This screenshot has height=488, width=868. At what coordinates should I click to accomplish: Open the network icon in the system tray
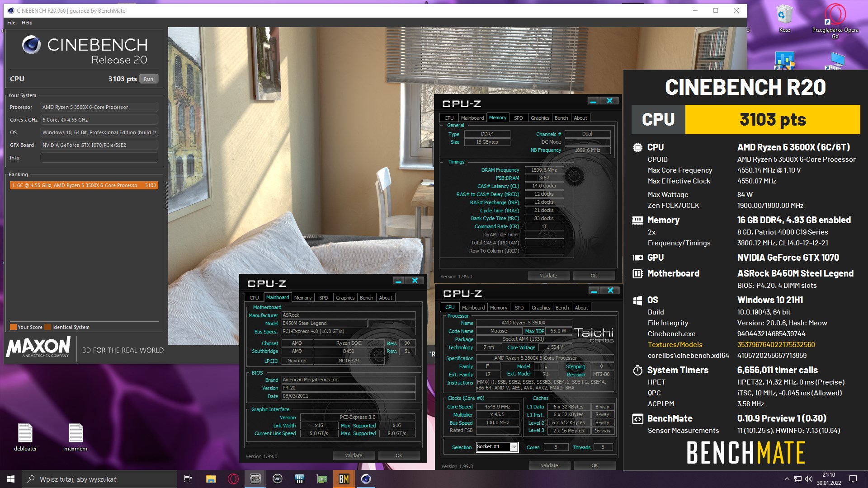[797, 479]
